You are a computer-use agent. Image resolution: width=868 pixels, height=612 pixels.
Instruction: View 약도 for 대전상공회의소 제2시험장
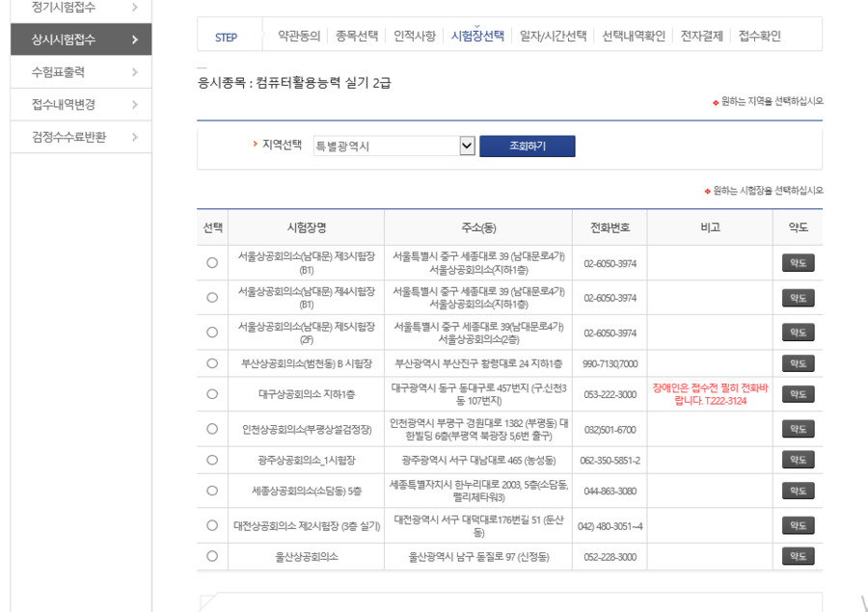coord(798,525)
